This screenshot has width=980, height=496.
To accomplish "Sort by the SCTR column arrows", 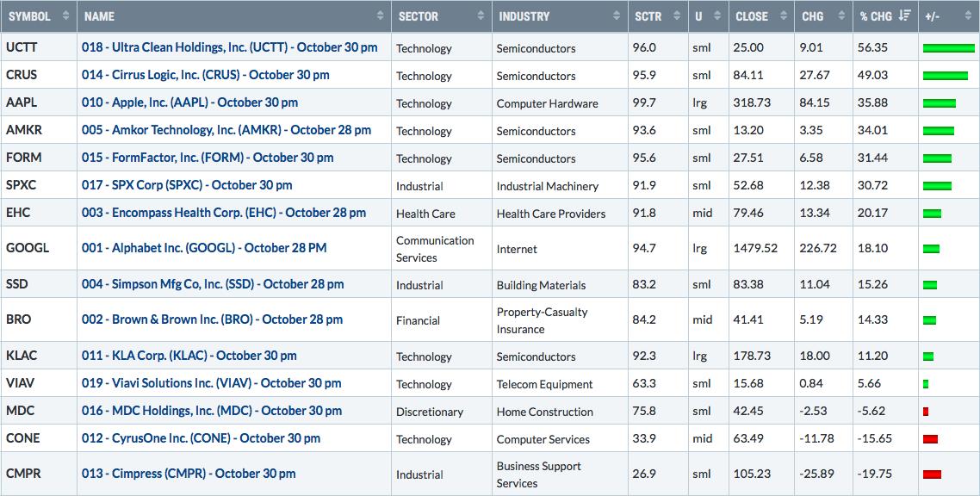I will (676, 16).
